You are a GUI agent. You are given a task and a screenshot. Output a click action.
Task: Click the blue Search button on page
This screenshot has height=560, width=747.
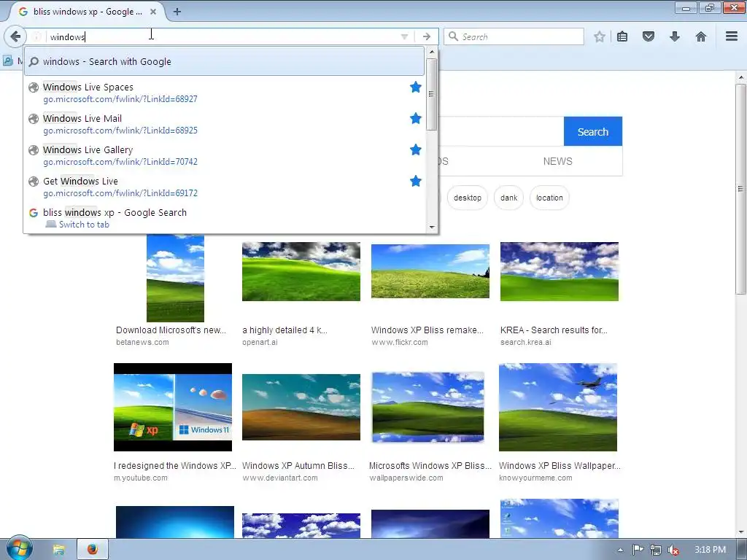[x=592, y=131]
